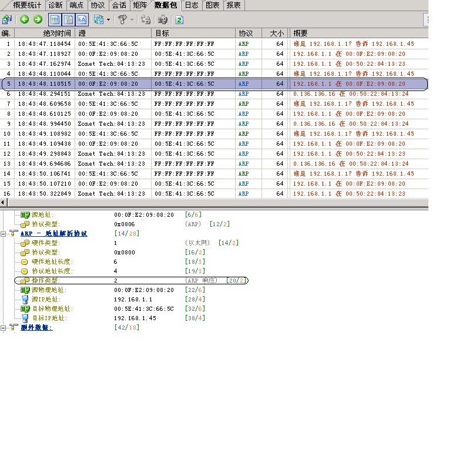The image size is (476, 470).
Task: Switch to the 端点 tab
Action: pos(76,5)
